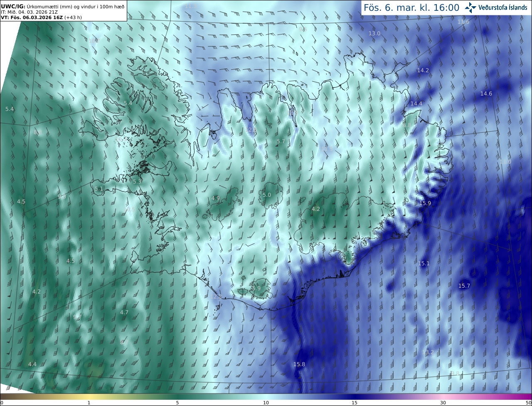Click the 11.6 value label

pyautogui.click(x=463, y=22)
